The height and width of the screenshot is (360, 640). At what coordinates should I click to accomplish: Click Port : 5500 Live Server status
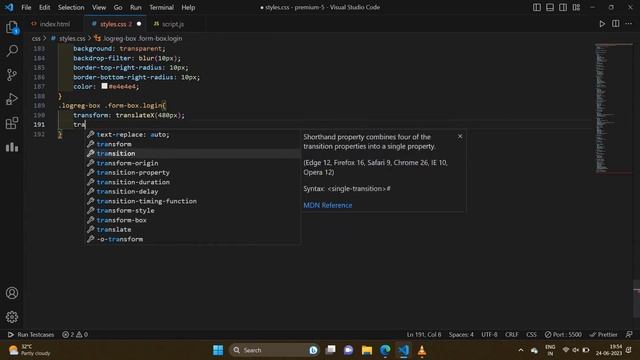click(x=563, y=334)
